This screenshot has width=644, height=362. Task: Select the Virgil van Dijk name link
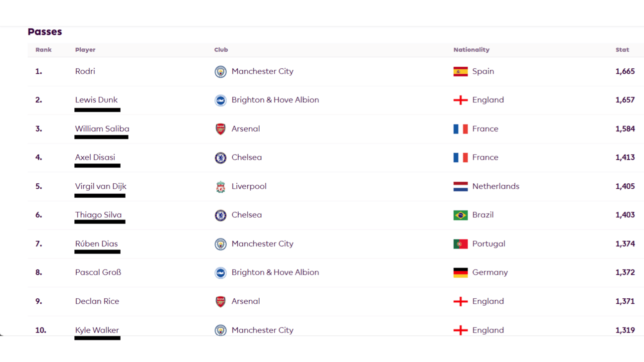point(101,186)
